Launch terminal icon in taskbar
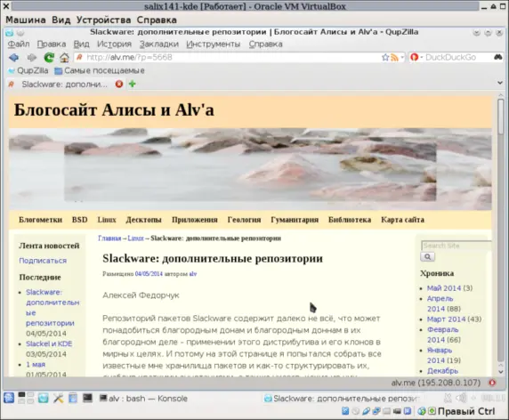 coord(87,398)
